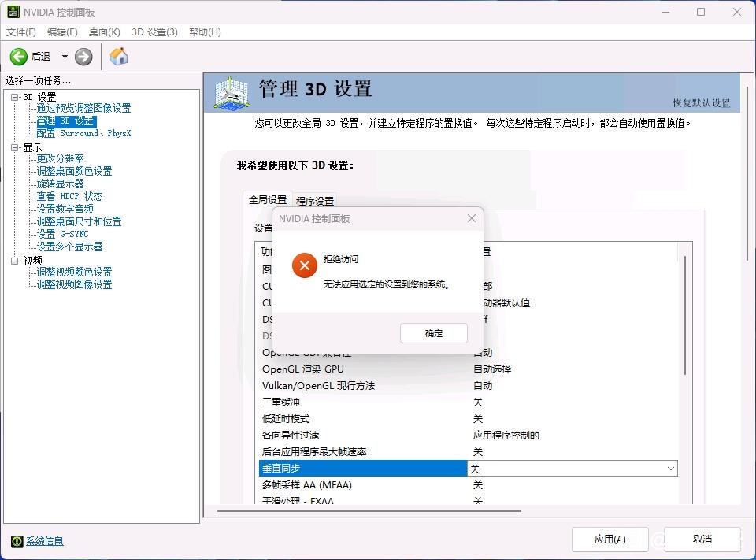
Task: Open 设置 G-SYNC task
Action: 63,234
